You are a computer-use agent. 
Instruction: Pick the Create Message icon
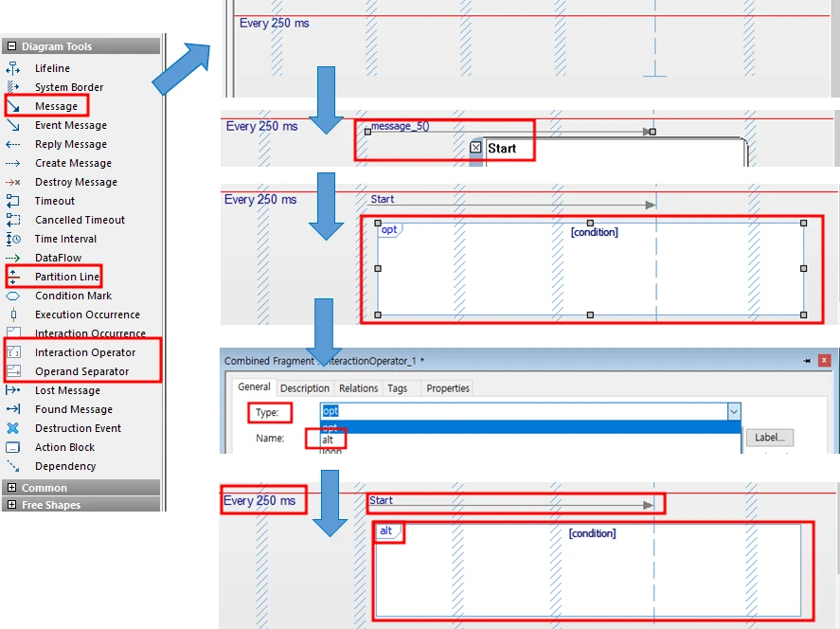(x=13, y=163)
